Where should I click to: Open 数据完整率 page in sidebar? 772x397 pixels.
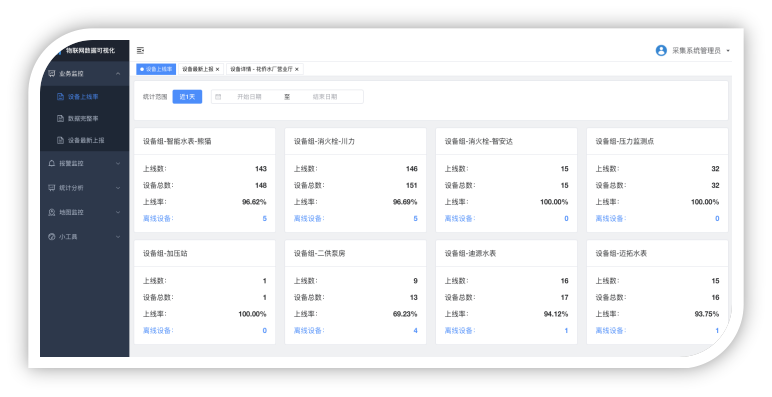click(x=84, y=119)
